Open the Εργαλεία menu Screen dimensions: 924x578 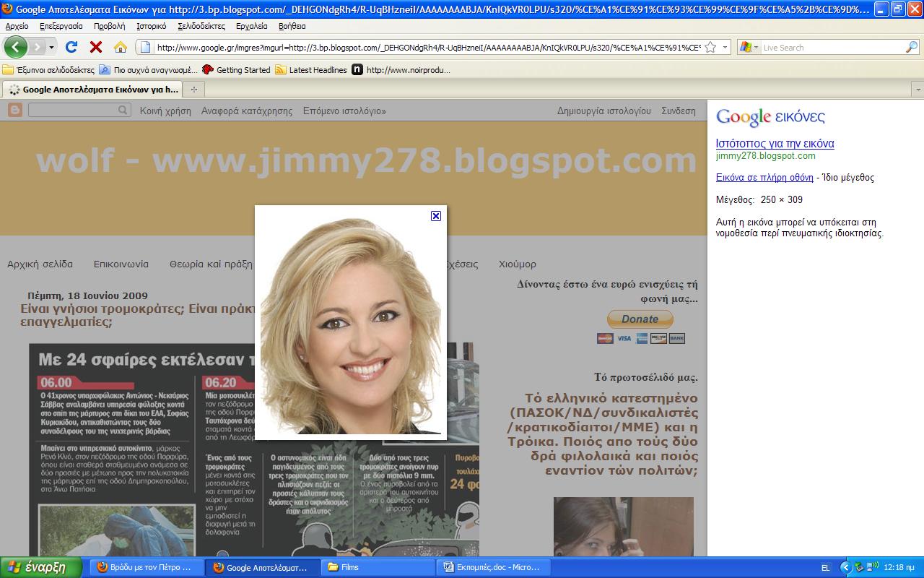[251, 26]
